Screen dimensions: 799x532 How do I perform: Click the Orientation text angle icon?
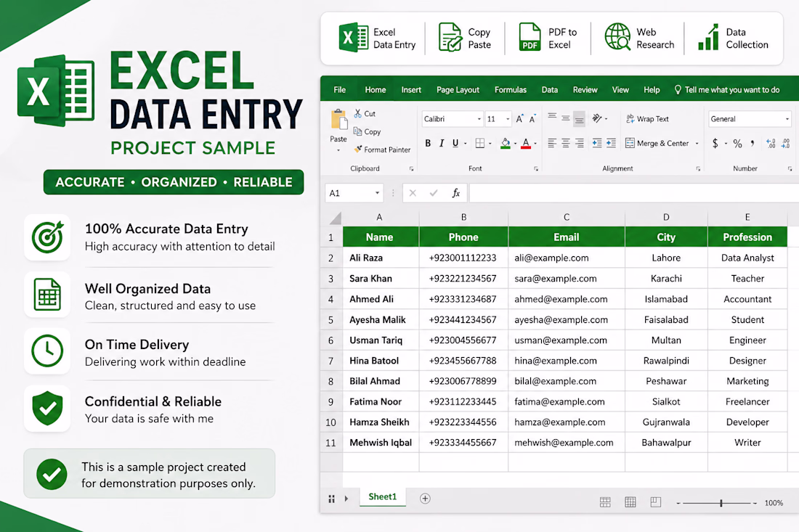pos(596,118)
